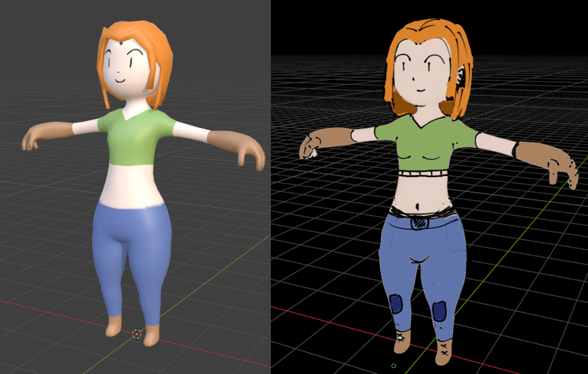Click the 3D cursor at the left model's feet
The height and width of the screenshot is (374, 588).
pyautogui.click(x=137, y=334)
